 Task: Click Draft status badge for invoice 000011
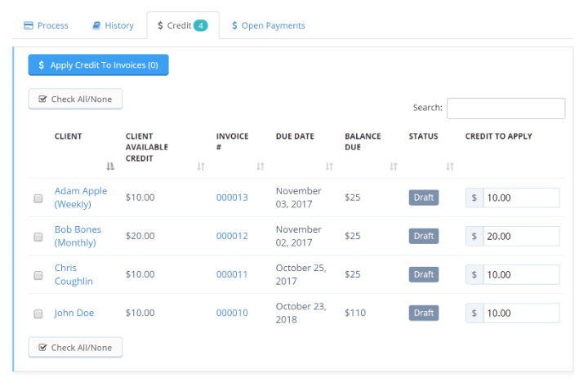tap(424, 274)
